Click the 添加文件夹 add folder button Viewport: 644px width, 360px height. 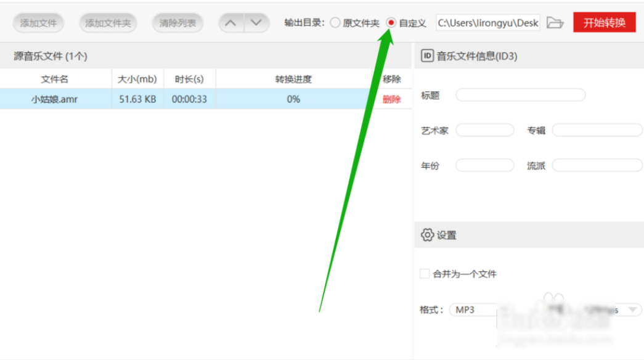point(108,22)
